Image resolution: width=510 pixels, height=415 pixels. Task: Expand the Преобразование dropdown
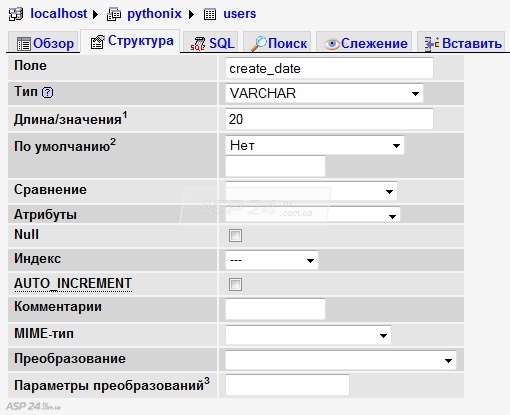click(341, 360)
